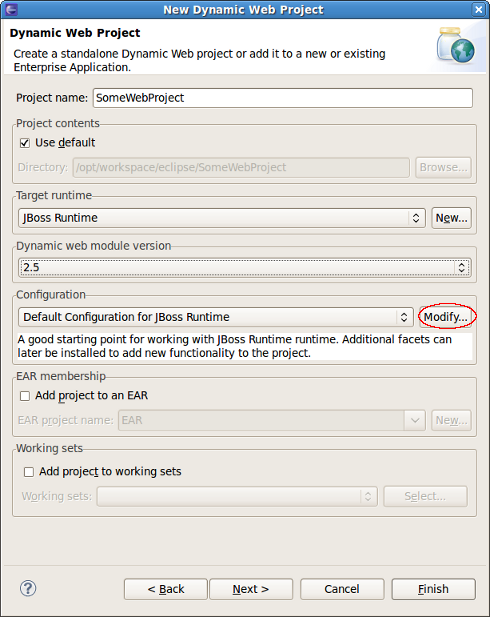The height and width of the screenshot is (617, 490).
Task: Click the web project jar globe icon
Action: (x=456, y=45)
